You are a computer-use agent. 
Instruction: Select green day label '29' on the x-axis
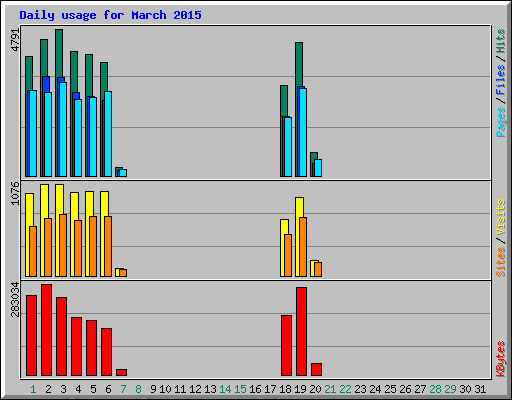[x=450, y=389]
